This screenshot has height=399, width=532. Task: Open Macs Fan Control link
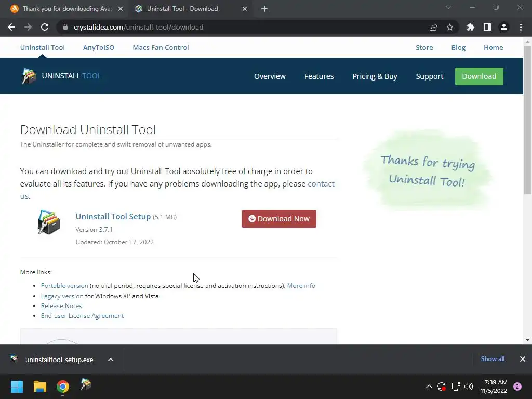[x=161, y=47]
